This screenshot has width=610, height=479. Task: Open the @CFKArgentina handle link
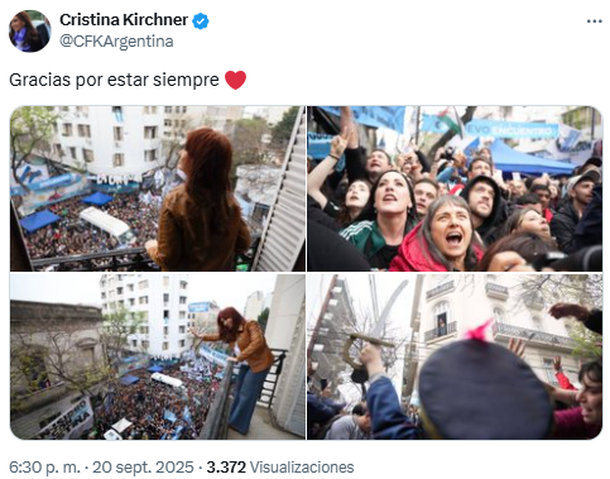tap(116, 41)
